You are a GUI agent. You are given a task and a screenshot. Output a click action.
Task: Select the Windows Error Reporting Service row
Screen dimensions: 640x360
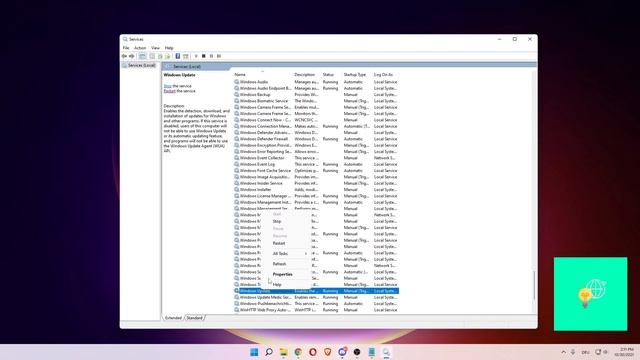pos(316,151)
